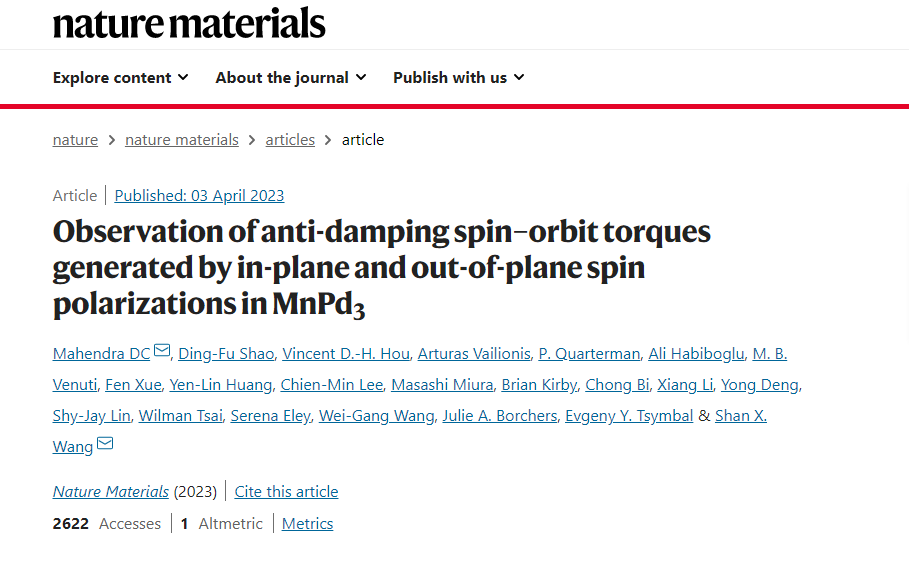Click author Masashi Miura
Viewport: 909px width, 571px height.
(442, 385)
